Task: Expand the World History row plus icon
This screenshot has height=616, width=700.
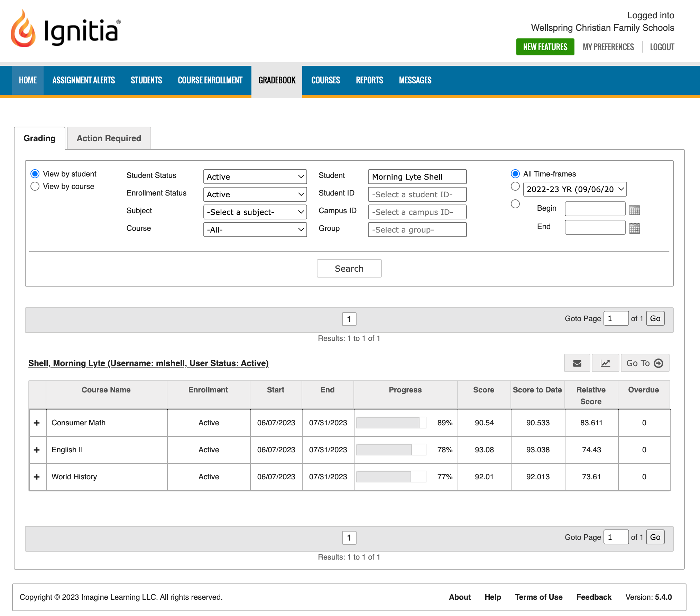Action: (x=37, y=477)
